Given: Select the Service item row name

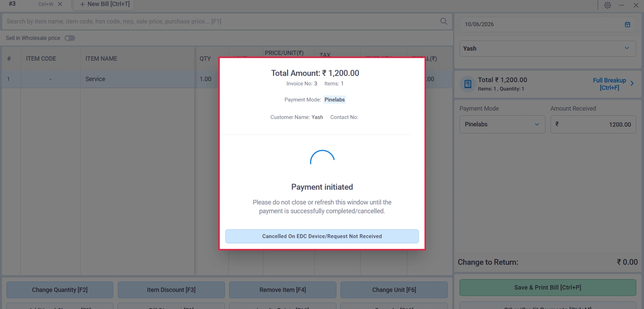Looking at the screenshot, I should (95, 79).
